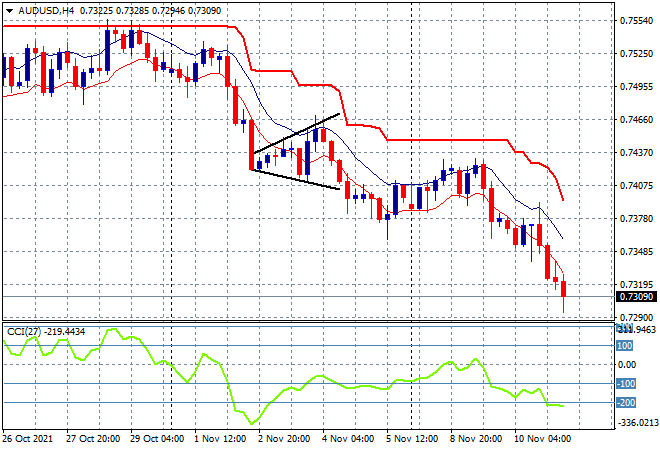Click the CCI 0.00 level label
Image resolution: width=660 pixels, height=450 pixels.
(x=626, y=365)
